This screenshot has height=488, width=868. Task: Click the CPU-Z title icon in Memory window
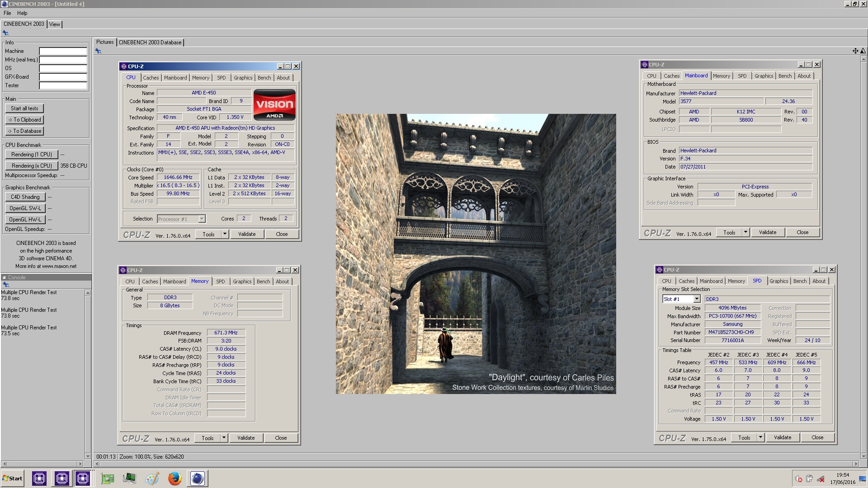[123, 270]
